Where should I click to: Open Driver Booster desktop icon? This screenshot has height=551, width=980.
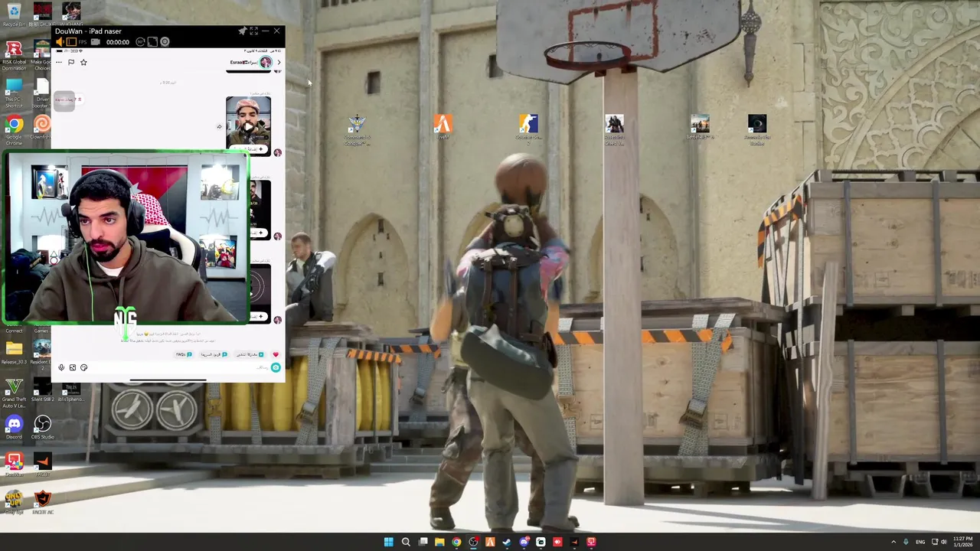click(42, 93)
